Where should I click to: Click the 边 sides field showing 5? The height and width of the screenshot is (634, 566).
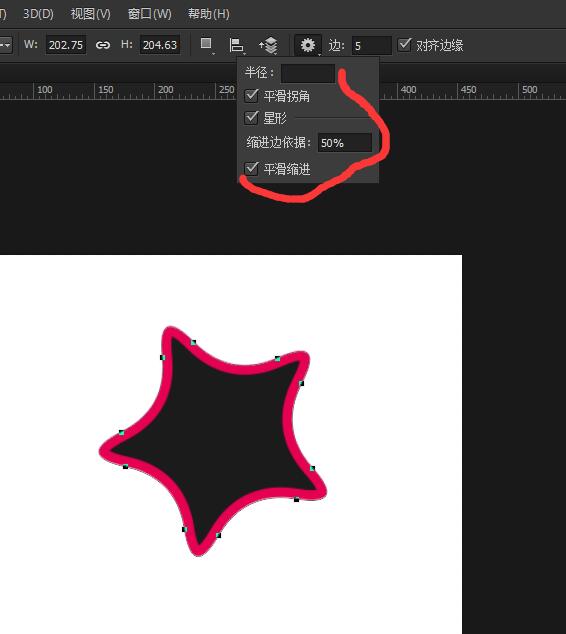click(x=371, y=45)
